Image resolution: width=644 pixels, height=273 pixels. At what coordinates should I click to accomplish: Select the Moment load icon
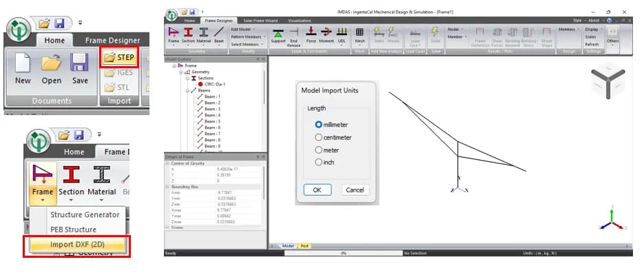(x=326, y=32)
